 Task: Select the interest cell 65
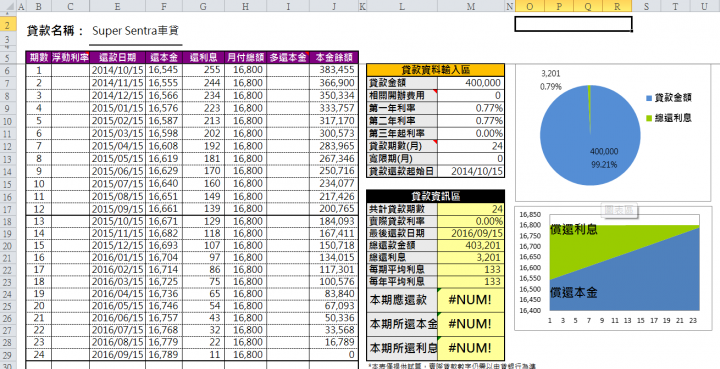[x=203, y=294]
